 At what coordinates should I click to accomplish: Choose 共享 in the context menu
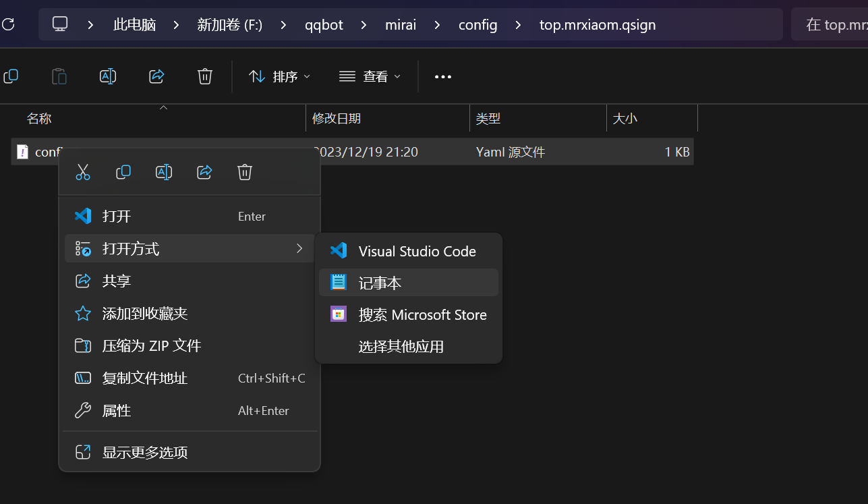coord(190,281)
